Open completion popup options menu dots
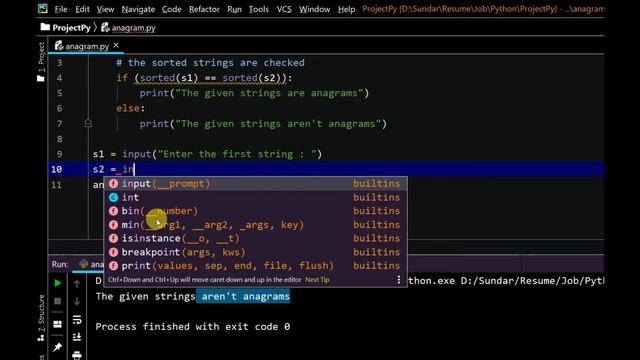Screen dimensions: 640x360 pos(399,280)
